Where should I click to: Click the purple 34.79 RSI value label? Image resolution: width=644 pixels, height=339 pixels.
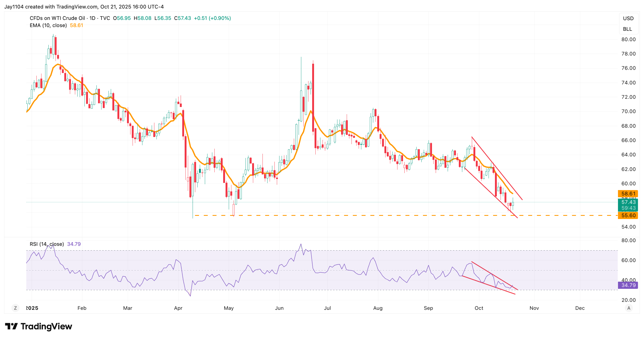coord(628,285)
